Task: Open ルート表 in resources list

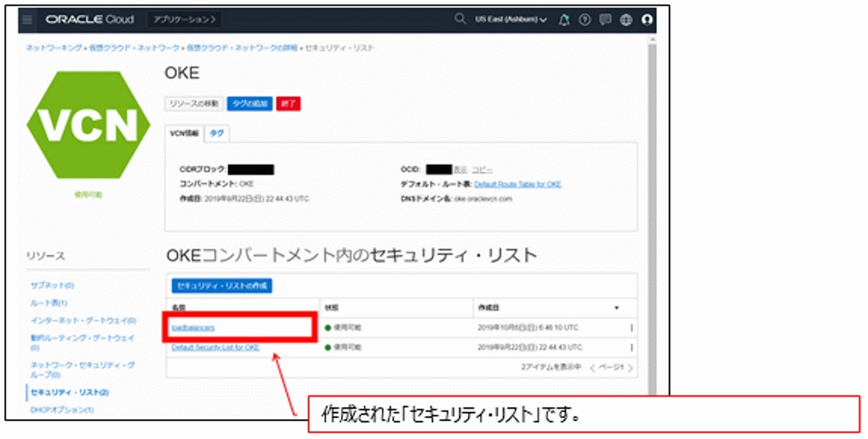Action: point(49,303)
